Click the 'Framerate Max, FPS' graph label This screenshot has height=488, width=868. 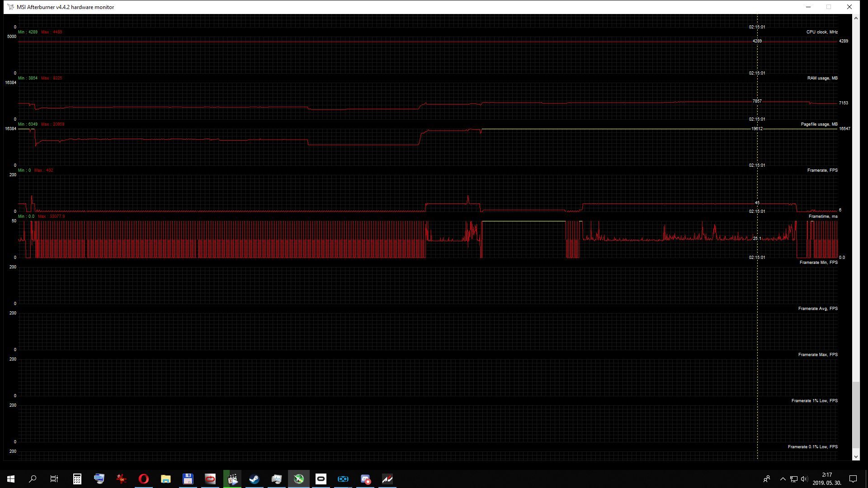point(818,355)
